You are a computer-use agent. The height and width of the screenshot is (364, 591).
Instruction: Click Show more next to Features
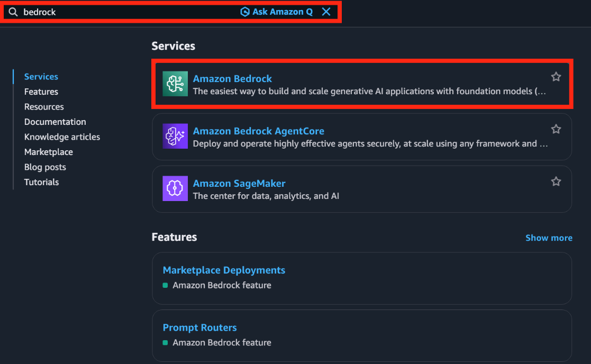pos(549,238)
